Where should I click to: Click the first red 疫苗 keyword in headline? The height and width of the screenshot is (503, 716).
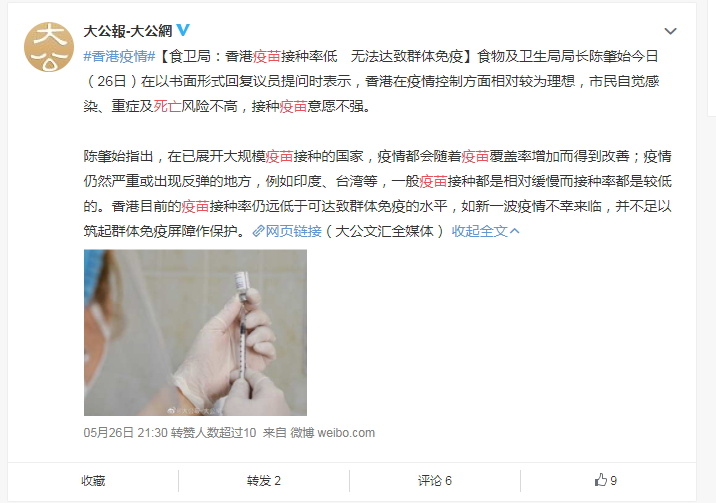267,56
